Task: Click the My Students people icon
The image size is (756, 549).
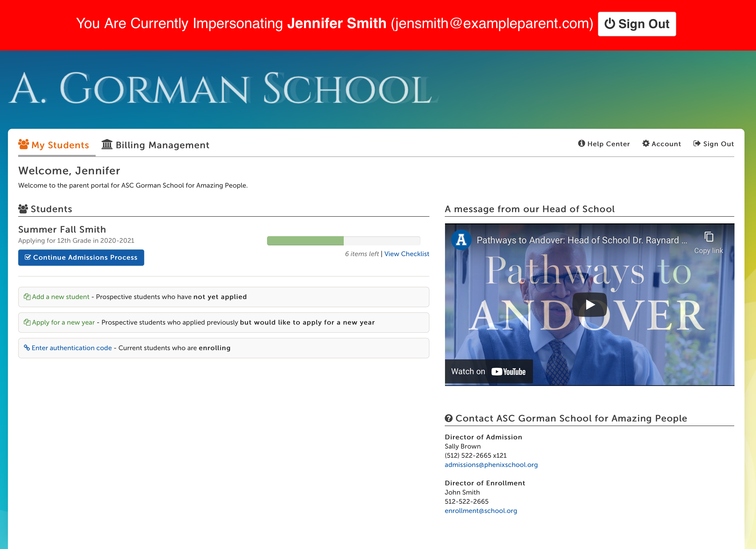Action: pos(23,144)
